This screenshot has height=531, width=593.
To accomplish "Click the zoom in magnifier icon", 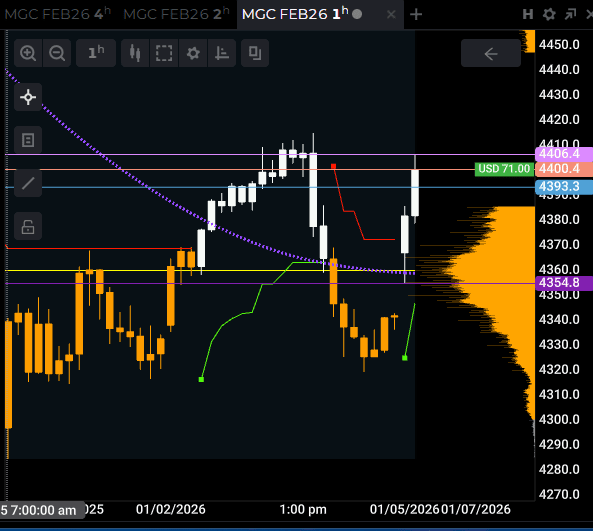I will click(x=28, y=53).
